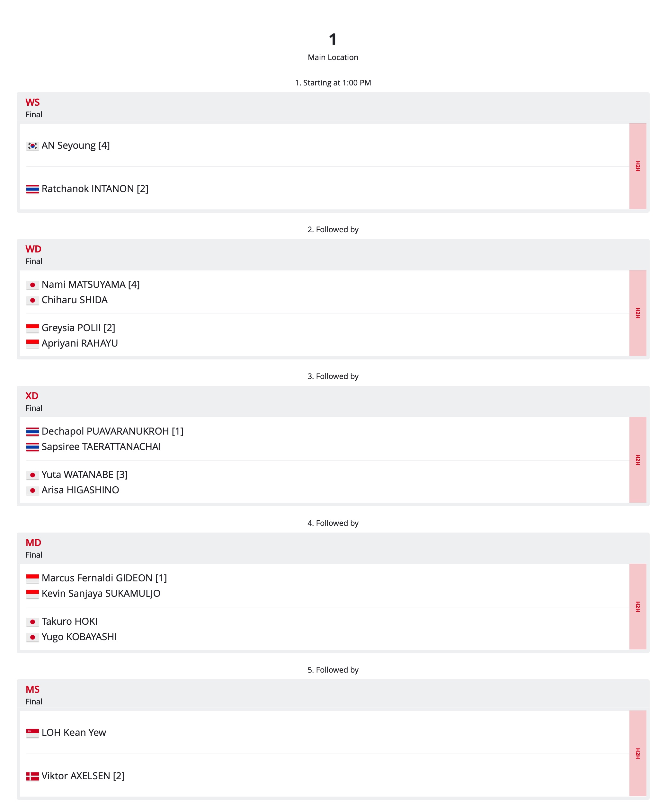Click the Thailand flag beside Ratchanok INTANON
The height and width of the screenshot is (812, 667).
tap(32, 190)
